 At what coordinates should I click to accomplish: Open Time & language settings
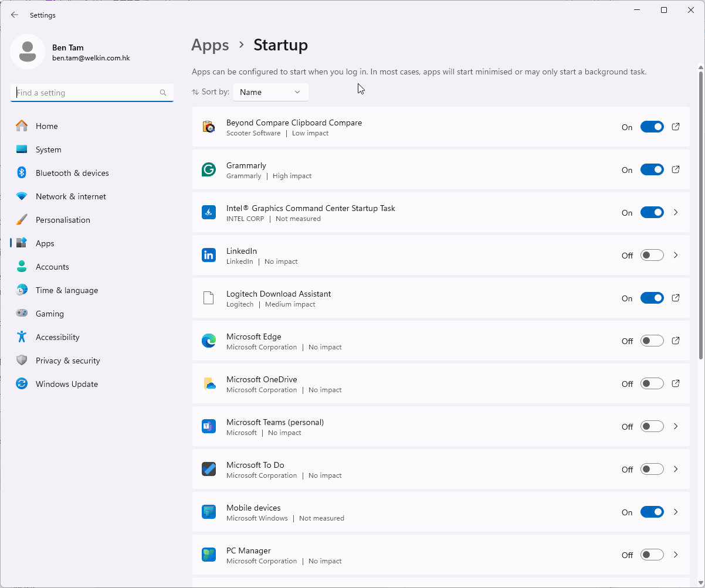point(92,290)
